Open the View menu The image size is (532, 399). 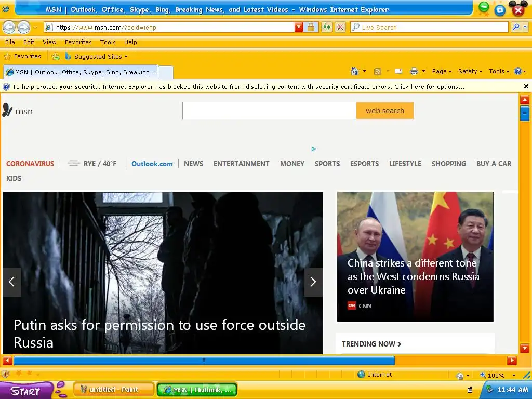pyautogui.click(x=49, y=42)
